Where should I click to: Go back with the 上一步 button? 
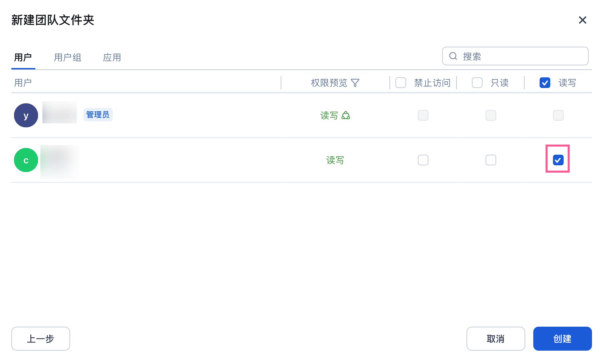click(x=40, y=339)
